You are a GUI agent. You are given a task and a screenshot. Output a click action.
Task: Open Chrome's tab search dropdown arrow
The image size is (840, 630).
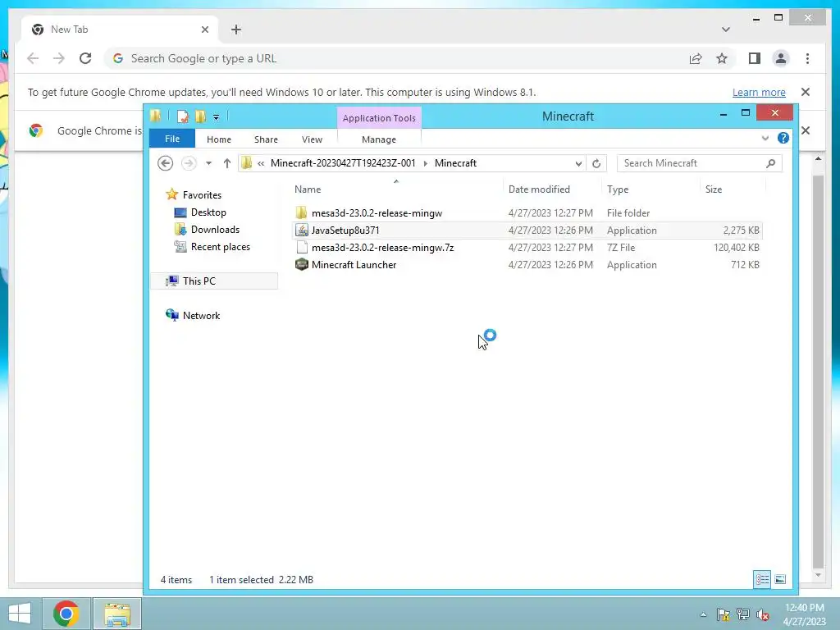[725, 30]
